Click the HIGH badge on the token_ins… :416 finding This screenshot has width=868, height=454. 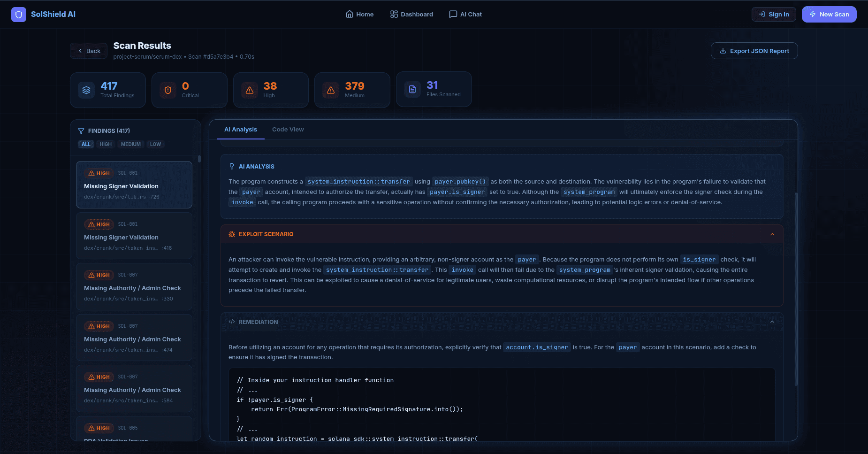(99, 224)
